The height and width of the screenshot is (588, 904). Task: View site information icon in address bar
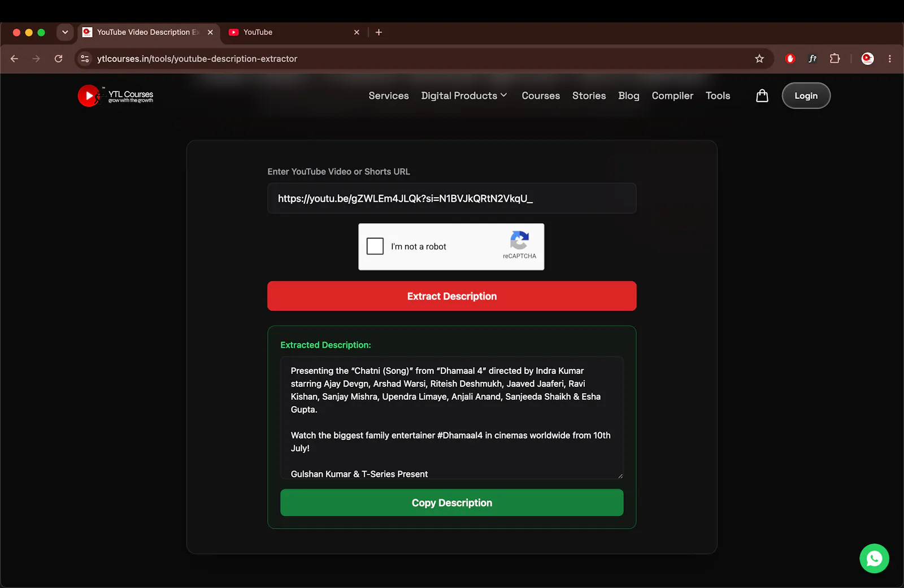pyautogui.click(x=85, y=59)
